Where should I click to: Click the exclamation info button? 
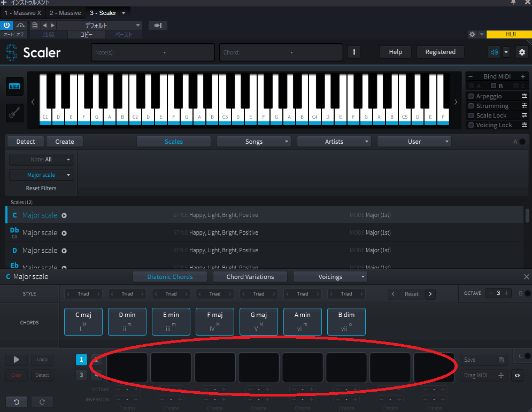tap(354, 52)
